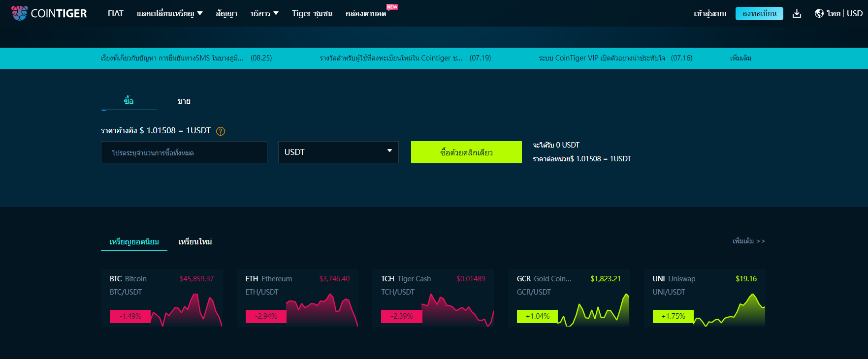Open the TCH Tiger Cash card
This screenshot has width=868, height=359.
[433, 298]
